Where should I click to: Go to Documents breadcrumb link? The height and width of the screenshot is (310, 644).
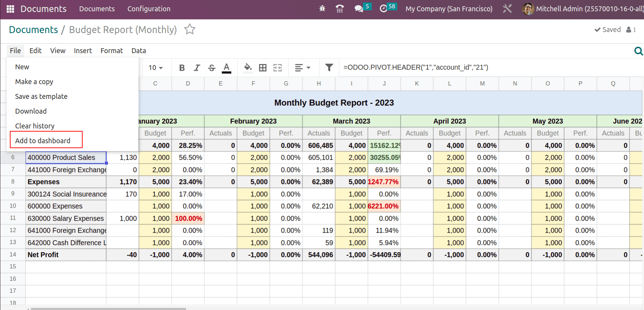coord(33,30)
